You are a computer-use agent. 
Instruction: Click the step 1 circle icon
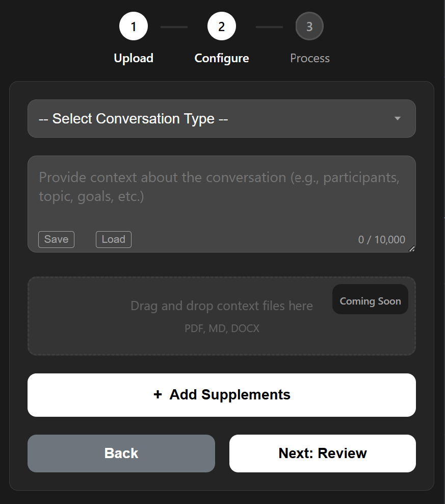134,27
